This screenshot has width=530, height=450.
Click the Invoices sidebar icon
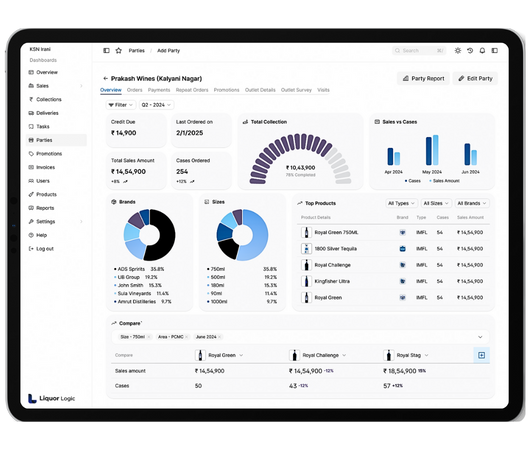pyautogui.click(x=31, y=167)
